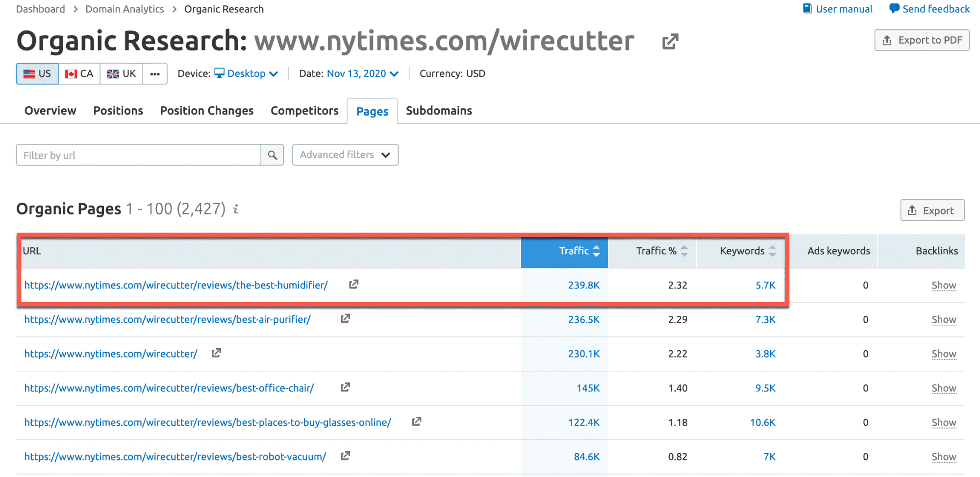This screenshot has width=980, height=477.
Task: Click the Export to PDF button
Action: 922,40
